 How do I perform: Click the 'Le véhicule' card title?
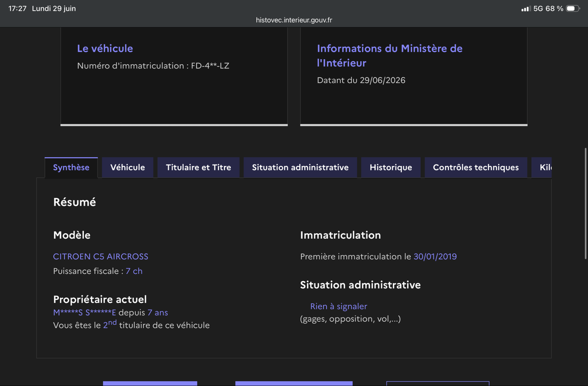pos(105,48)
